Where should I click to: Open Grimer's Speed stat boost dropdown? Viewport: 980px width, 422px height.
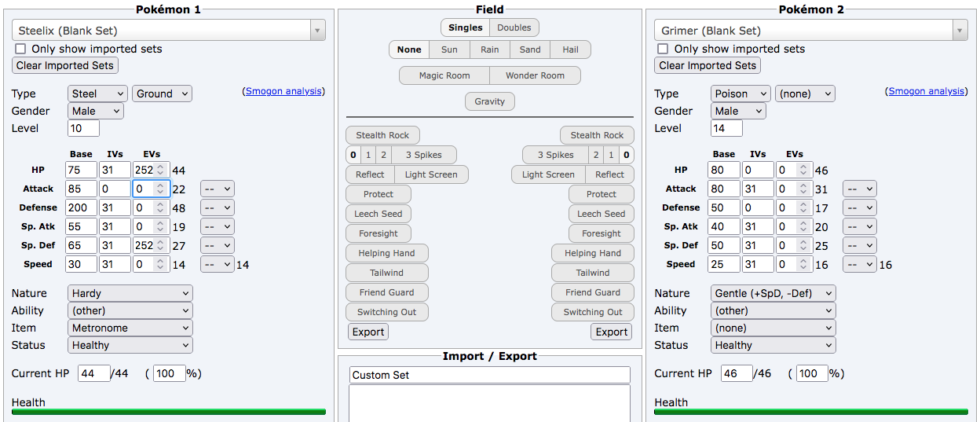(x=860, y=264)
